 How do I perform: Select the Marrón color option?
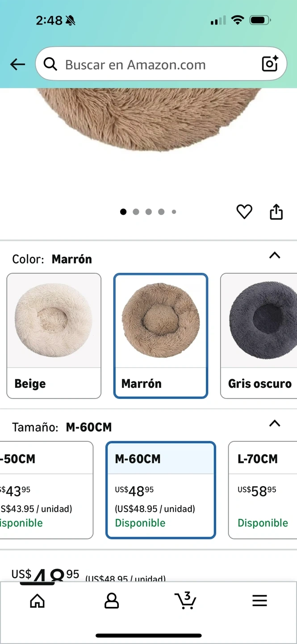click(x=161, y=336)
